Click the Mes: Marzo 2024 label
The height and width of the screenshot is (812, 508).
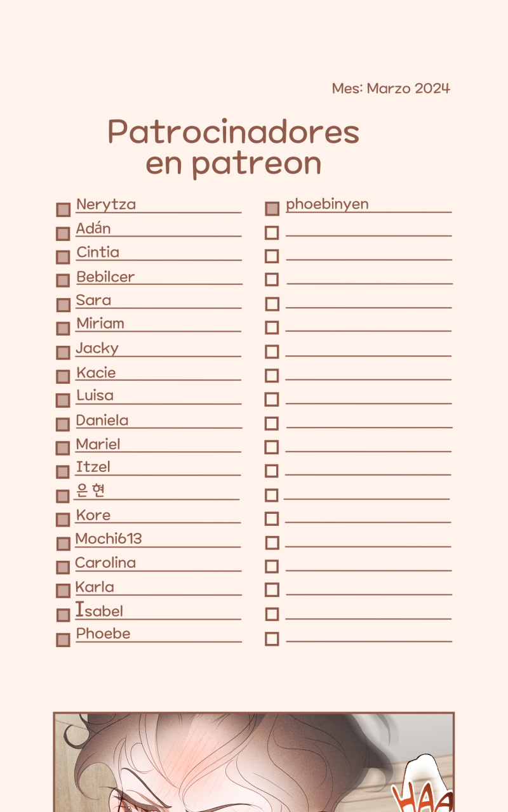[x=391, y=88]
